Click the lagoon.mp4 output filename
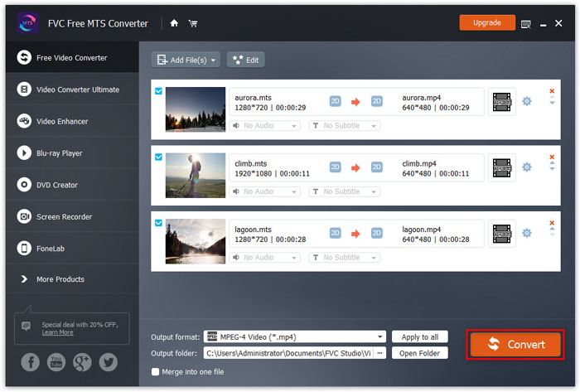580x392 pixels. pos(421,230)
